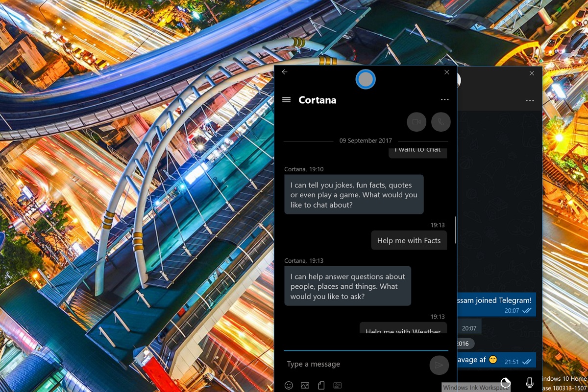Viewport: 588px width, 392px height.
Task: Select the 'I can tell you jokes' message
Action: [354, 195]
